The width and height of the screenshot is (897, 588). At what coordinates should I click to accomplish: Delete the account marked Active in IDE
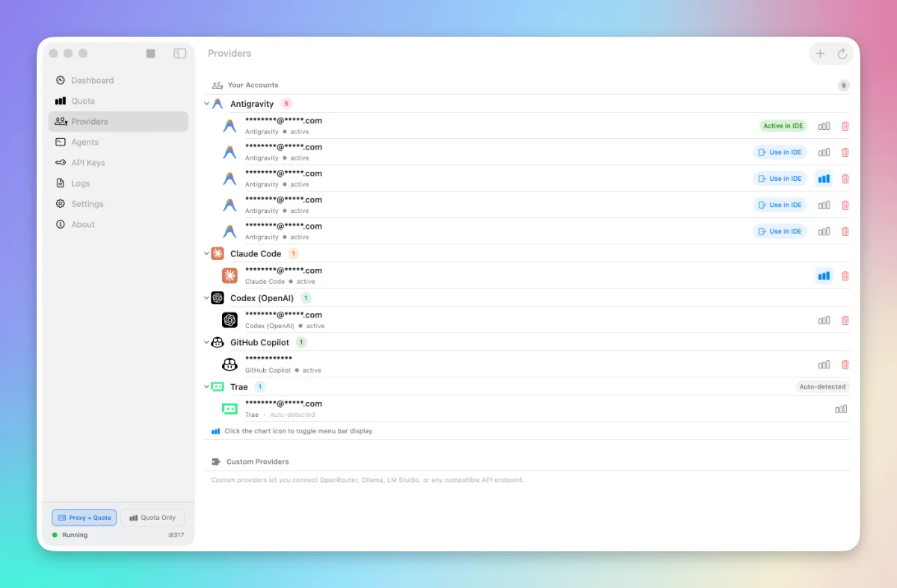845,126
